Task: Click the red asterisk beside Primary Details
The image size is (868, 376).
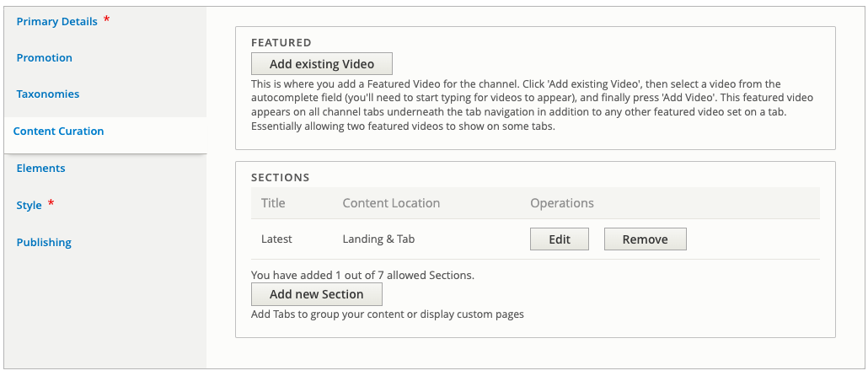Action: 107,19
